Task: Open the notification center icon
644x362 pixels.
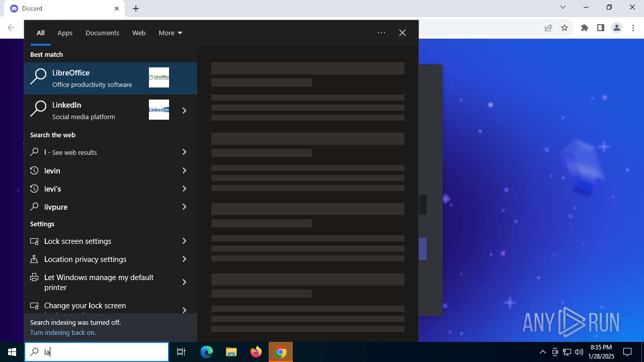Action: pos(627,352)
